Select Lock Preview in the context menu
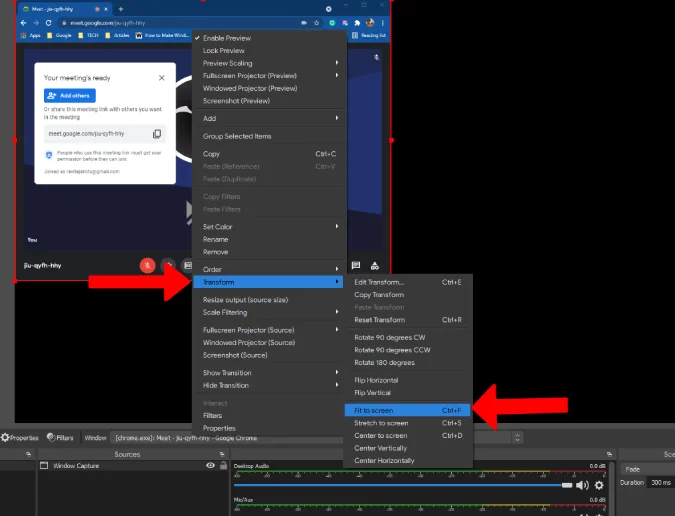This screenshot has height=516, width=675. click(269, 50)
